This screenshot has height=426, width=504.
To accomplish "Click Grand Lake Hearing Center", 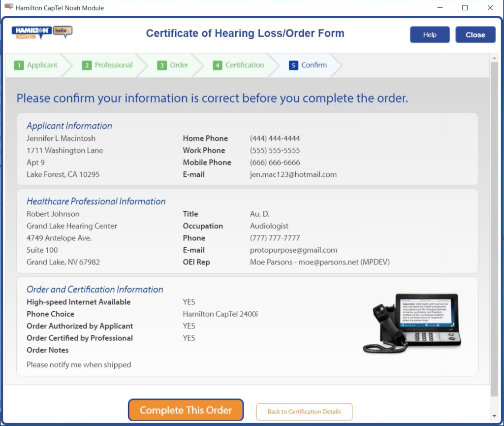I will 72,226.
